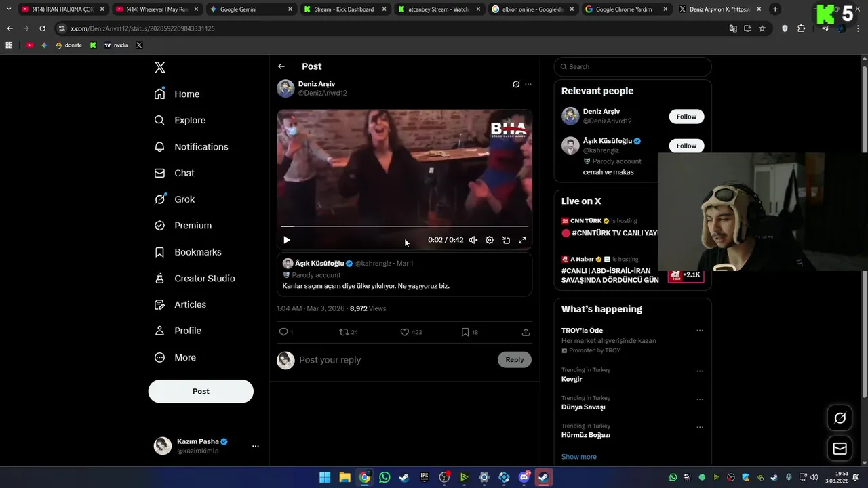
Task: Like the post with 423 likes
Action: point(411,332)
